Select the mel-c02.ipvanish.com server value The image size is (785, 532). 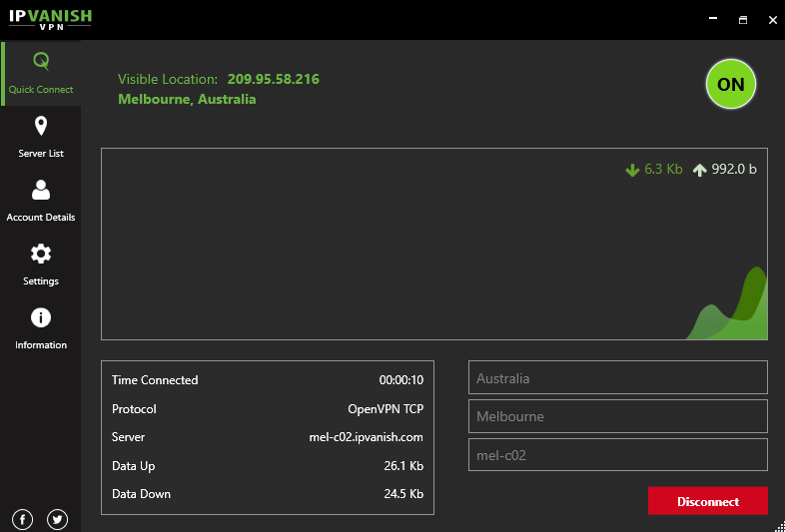pos(366,437)
